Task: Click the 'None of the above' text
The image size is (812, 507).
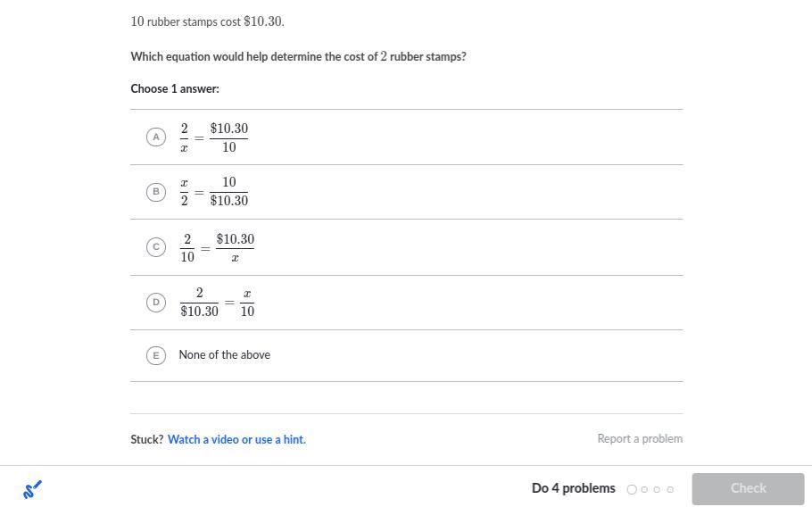Action: coord(225,355)
